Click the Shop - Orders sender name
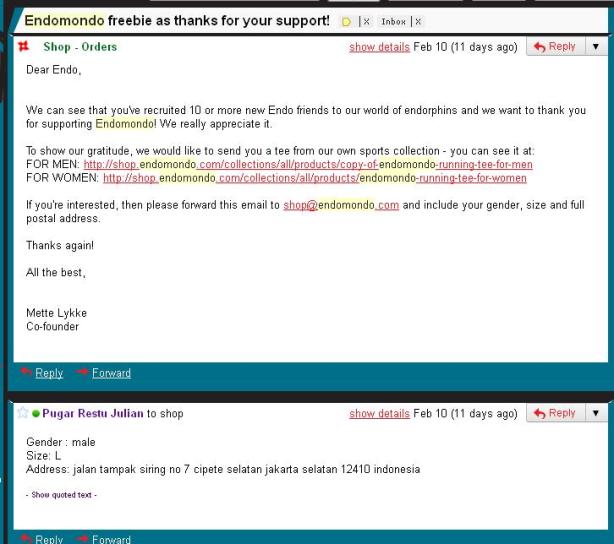The image size is (614, 544). tap(80, 47)
